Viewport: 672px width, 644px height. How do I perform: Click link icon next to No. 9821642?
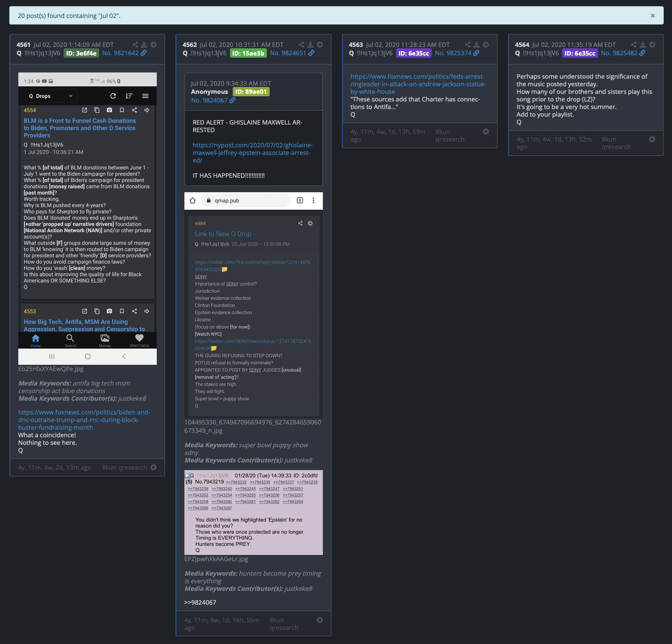pyautogui.click(x=144, y=53)
